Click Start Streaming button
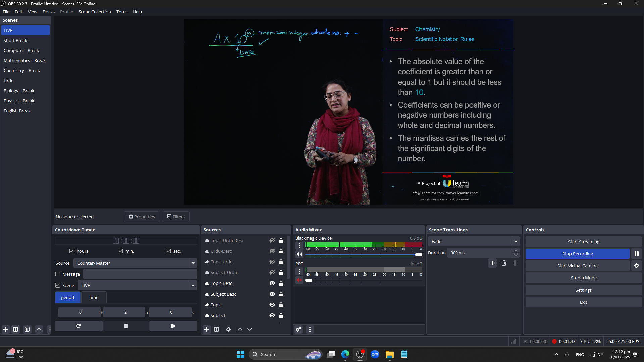Image resolution: width=644 pixels, height=362 pixels. pos(584,242)
